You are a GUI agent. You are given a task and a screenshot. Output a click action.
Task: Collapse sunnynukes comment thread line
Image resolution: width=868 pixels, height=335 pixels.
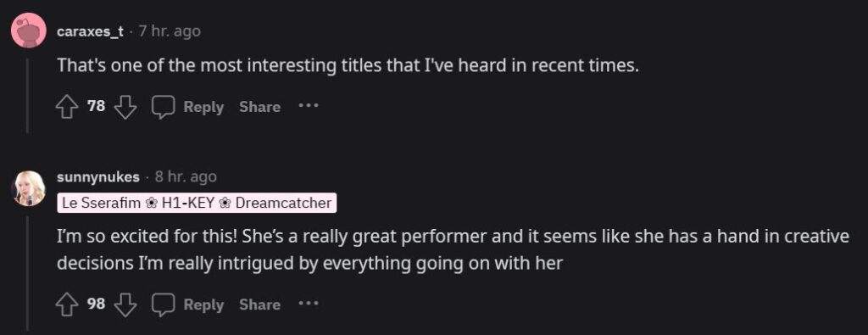(28, 275)
